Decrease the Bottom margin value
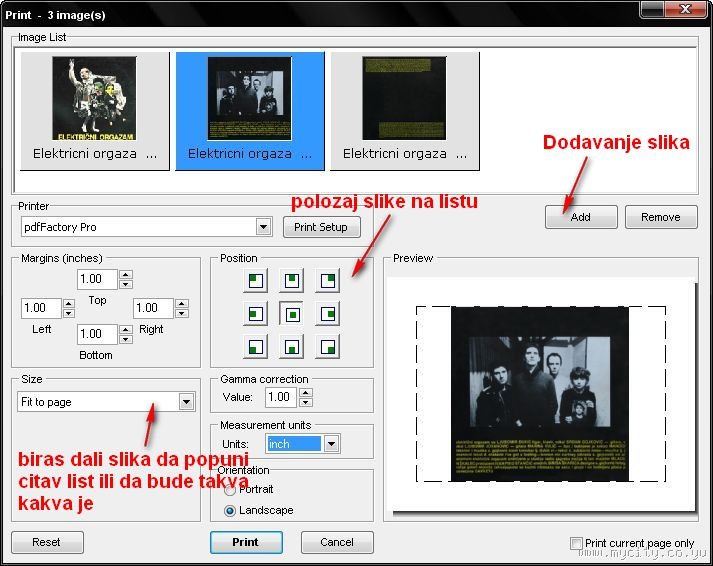713x566 pixels. 126,339
